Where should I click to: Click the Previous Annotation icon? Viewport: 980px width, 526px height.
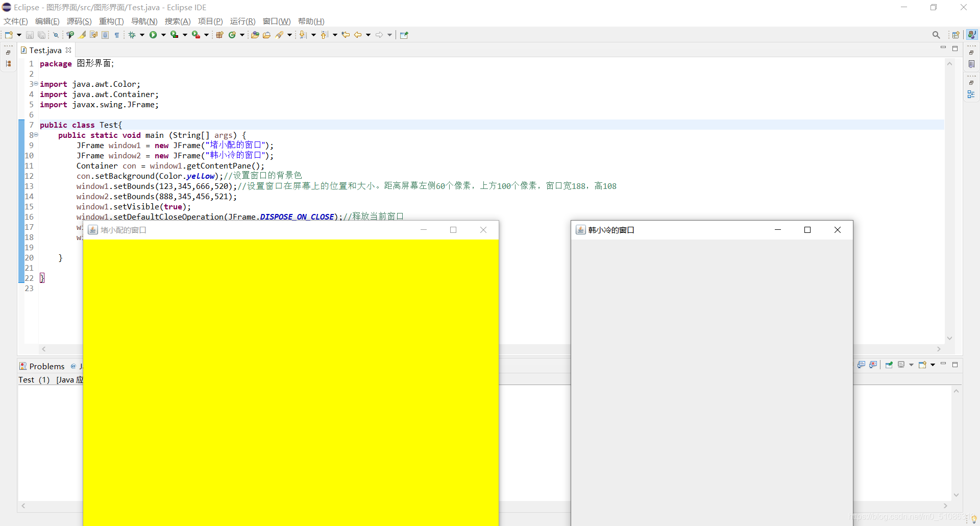[x=324, y=35]
